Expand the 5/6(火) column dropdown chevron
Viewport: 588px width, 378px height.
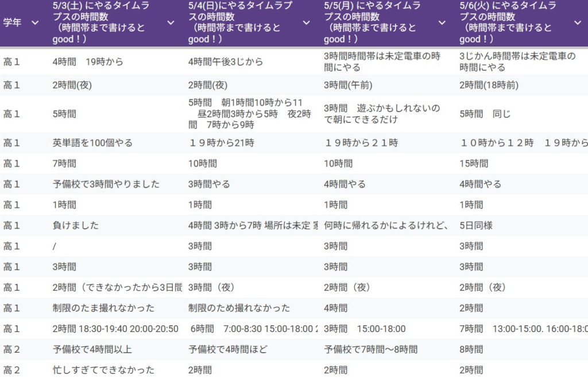click(x=577, y=22)
